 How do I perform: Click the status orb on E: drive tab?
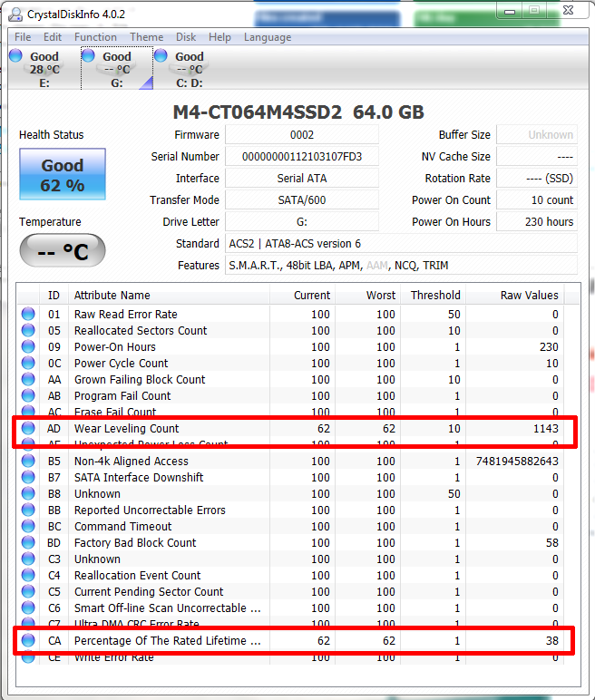(15, 55)
